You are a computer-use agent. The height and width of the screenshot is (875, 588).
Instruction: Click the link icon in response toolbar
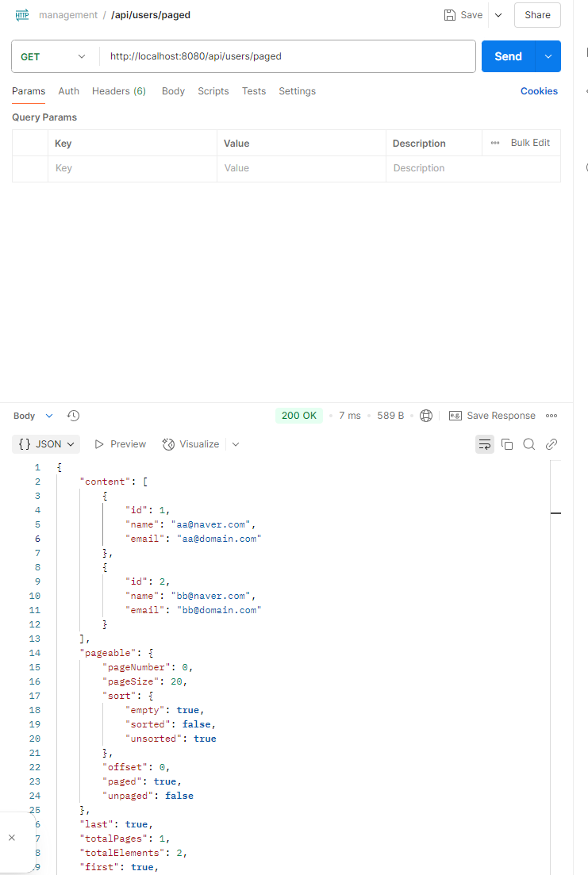(551, 444)
